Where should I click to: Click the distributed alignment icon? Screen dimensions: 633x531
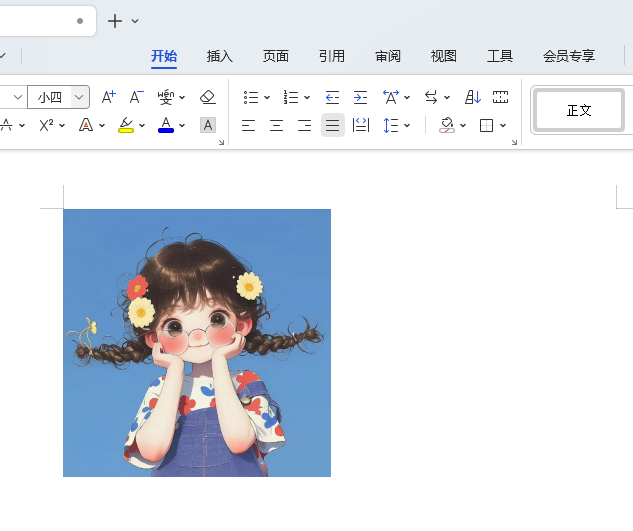point(361,125)
